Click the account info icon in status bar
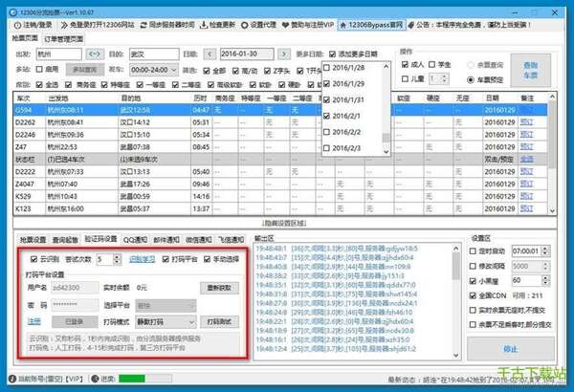The image size is (574, 392). point(11,379)
